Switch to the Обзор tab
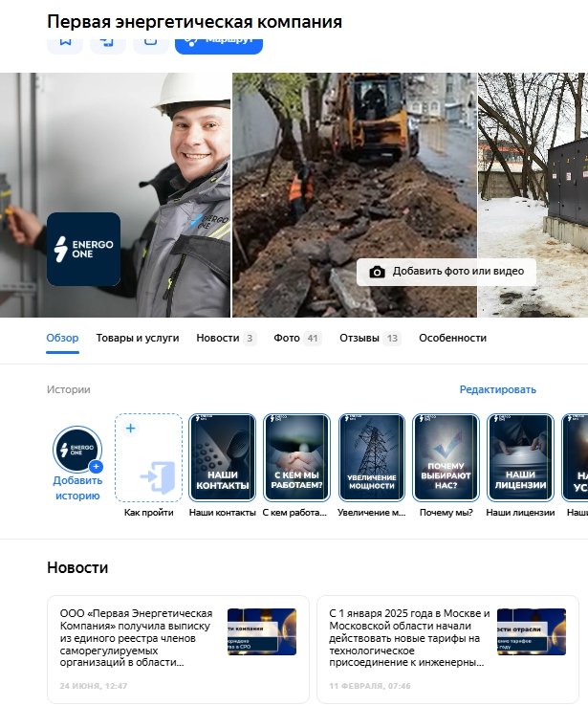Screen dimensions: 588x706 pyautogui.click(x=62, y=338)
